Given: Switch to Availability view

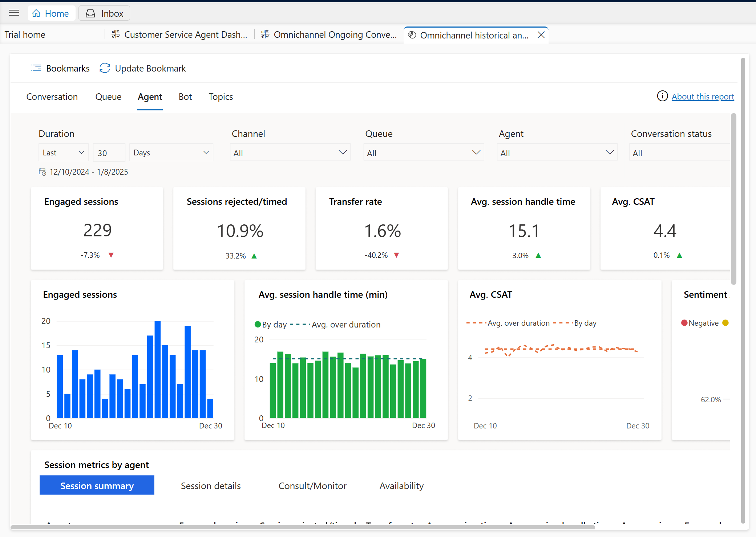Looking at the screenshot, I should tap(401, 485).
